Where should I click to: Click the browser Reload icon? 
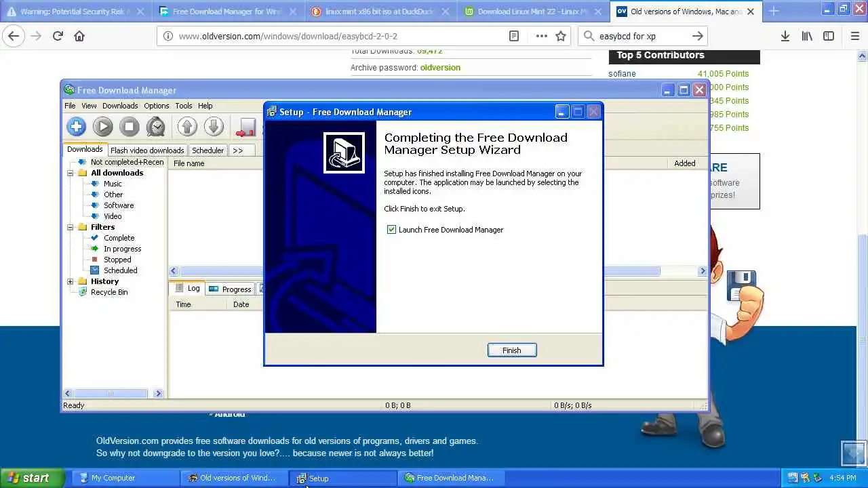pos(58,36)
